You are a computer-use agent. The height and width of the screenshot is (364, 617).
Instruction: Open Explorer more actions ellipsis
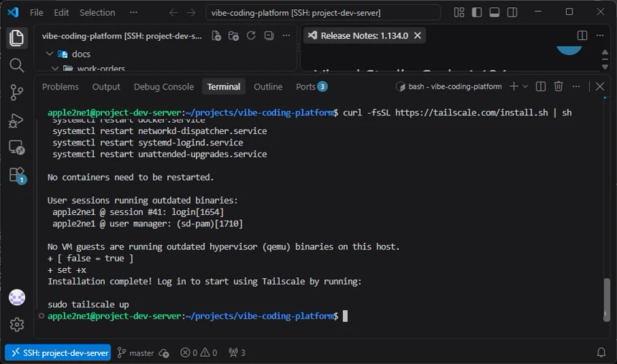pyautogui.click(x=286, y=36)
